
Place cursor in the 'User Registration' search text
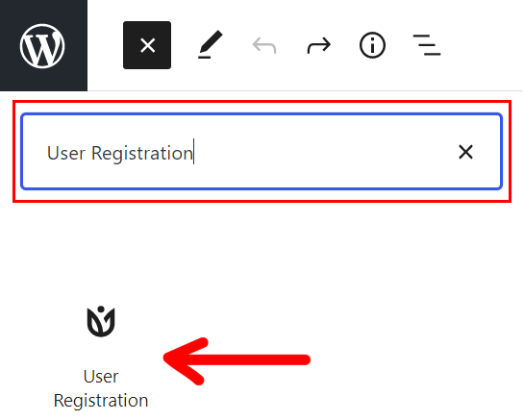(x=120, y=153)
